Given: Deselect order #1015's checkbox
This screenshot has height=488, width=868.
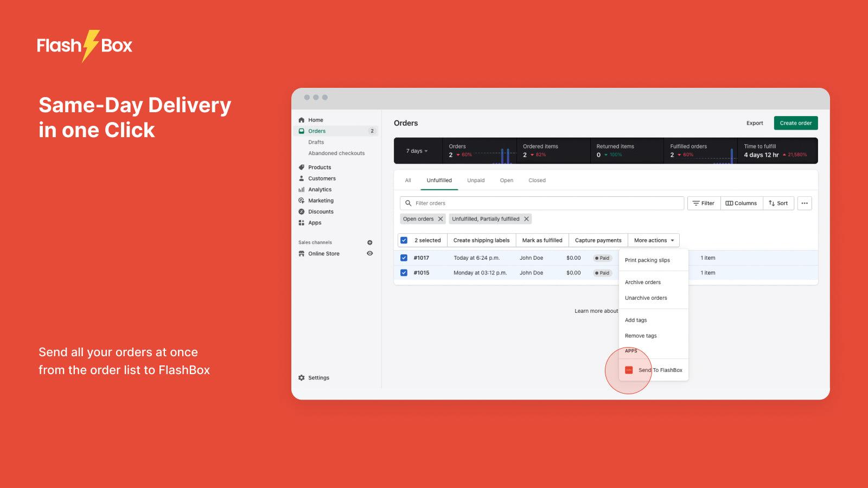Looking at the screenshot, I should point(404,273).
